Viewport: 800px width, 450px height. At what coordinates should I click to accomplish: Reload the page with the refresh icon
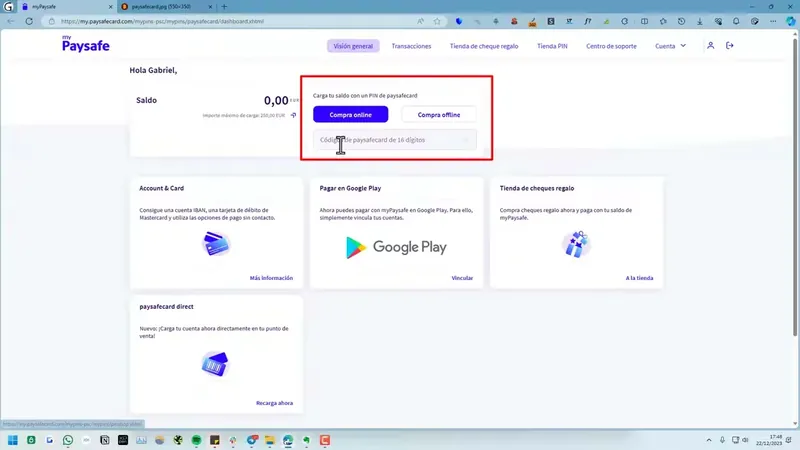pyautogui.click(x=29, y=21)
